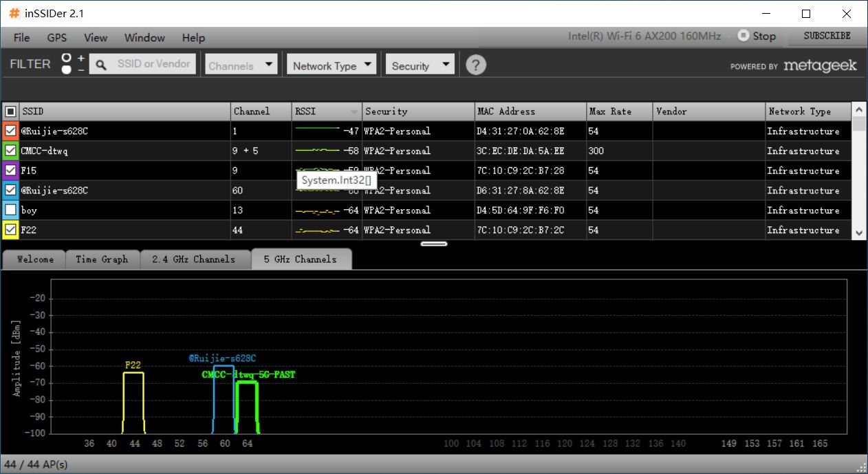Screen dimensions: 868x474
Task: Select MAC address D4:31:27:0A:62:8E
Action: (x=520, y=131)
